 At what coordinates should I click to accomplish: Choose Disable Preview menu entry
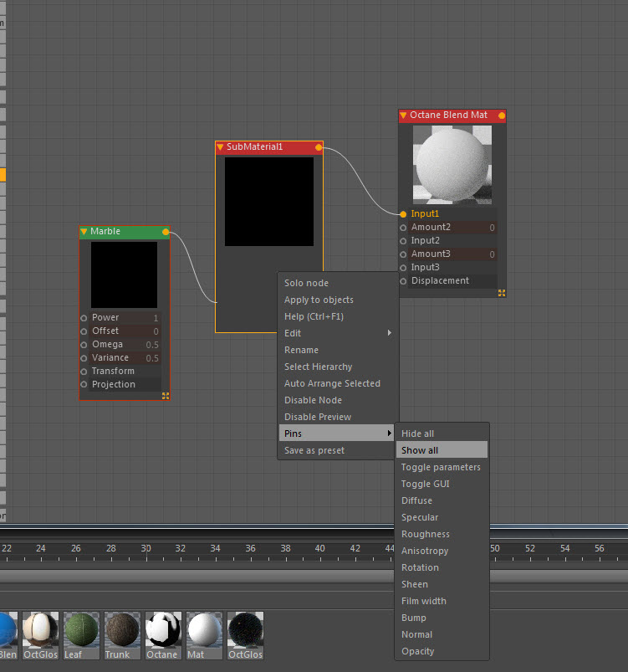[336, 417]
